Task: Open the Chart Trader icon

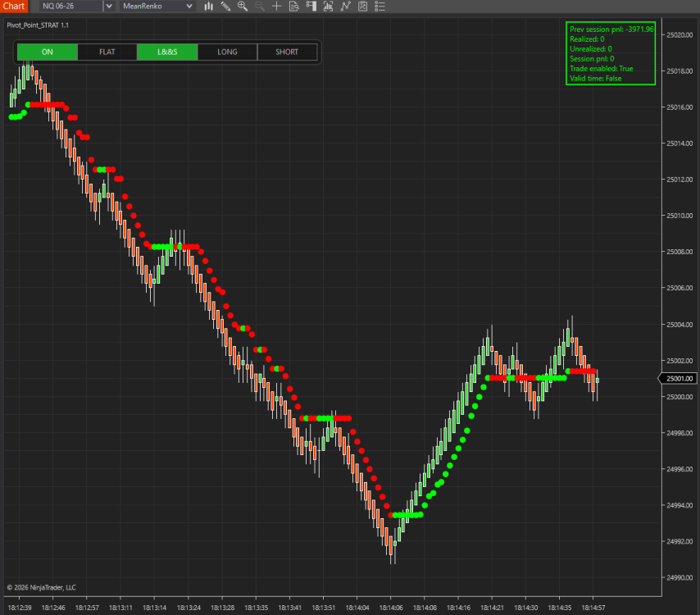Action: click(x=310, y=7)
